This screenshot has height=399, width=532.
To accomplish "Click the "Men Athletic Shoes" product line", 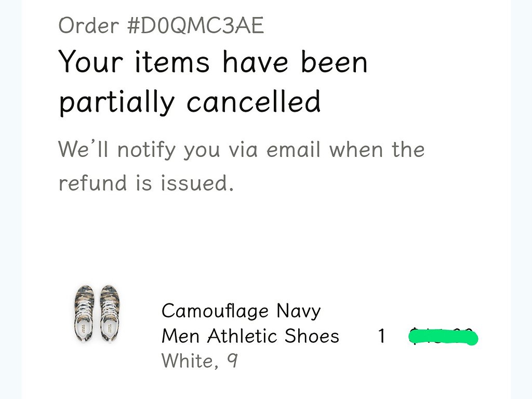I will (250, 336).
